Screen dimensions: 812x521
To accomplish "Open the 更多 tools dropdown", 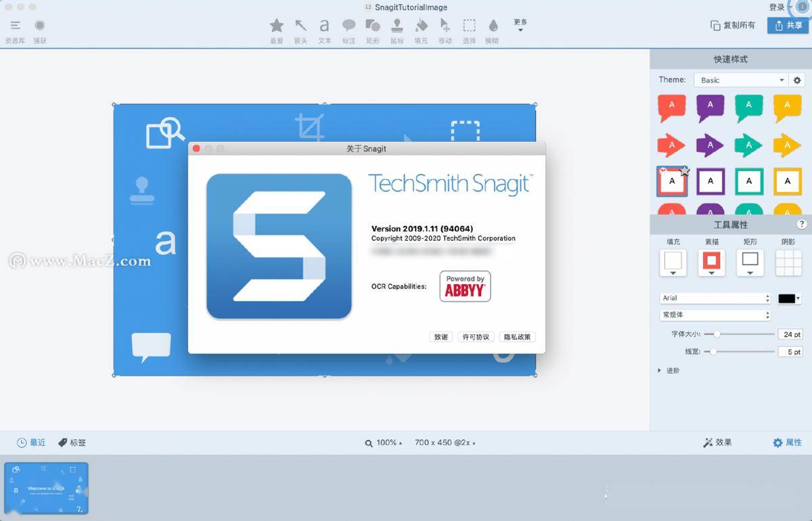I will coord(520,25).
